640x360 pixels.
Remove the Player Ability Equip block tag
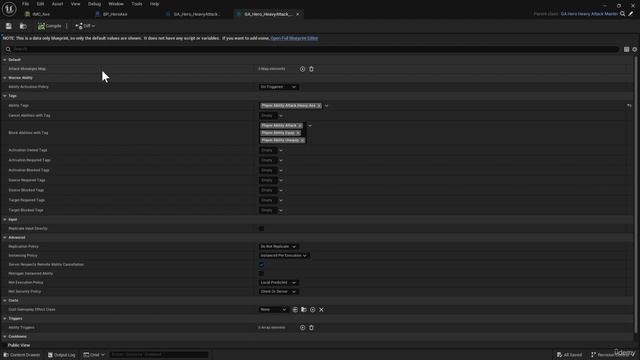[x=298, y=133]
